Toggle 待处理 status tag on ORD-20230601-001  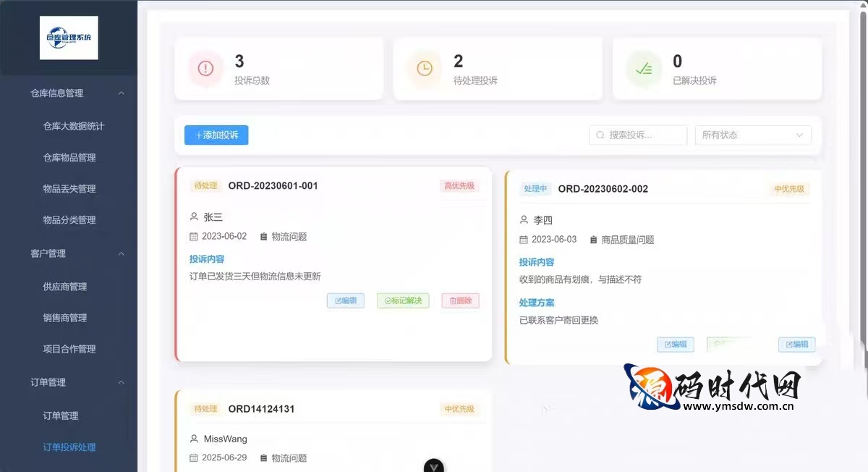(205, 185)
